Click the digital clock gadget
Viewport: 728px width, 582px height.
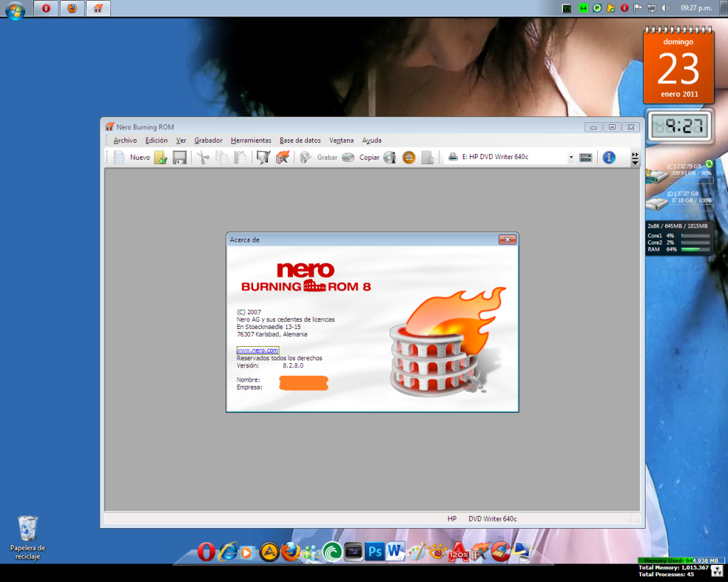679,126
